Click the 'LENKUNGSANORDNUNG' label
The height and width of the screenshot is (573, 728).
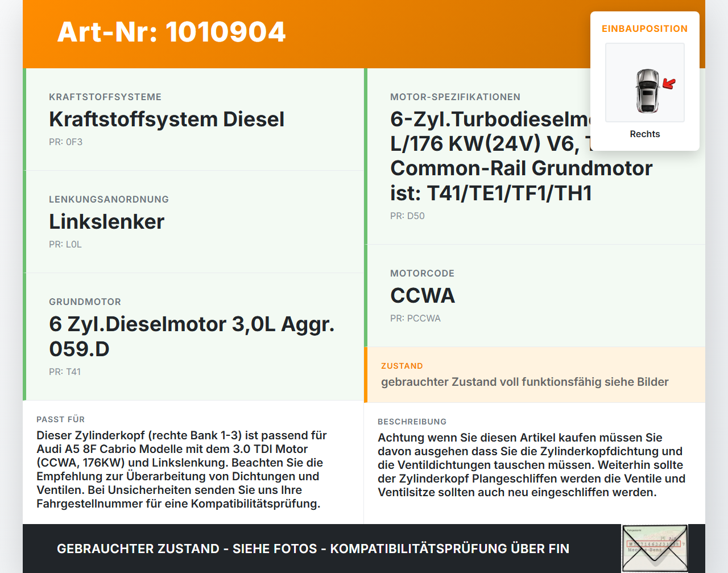pyautogui.click(x=109, y=199)
